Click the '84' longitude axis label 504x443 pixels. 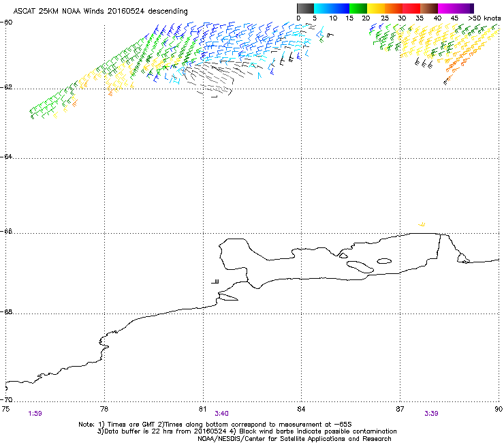301,409
